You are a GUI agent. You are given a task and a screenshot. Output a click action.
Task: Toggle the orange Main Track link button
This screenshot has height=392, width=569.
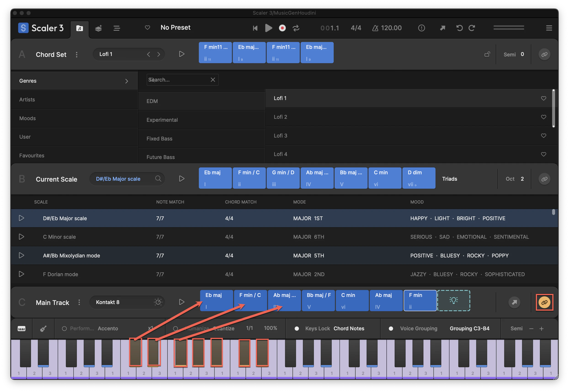click(x=544, y=302)
